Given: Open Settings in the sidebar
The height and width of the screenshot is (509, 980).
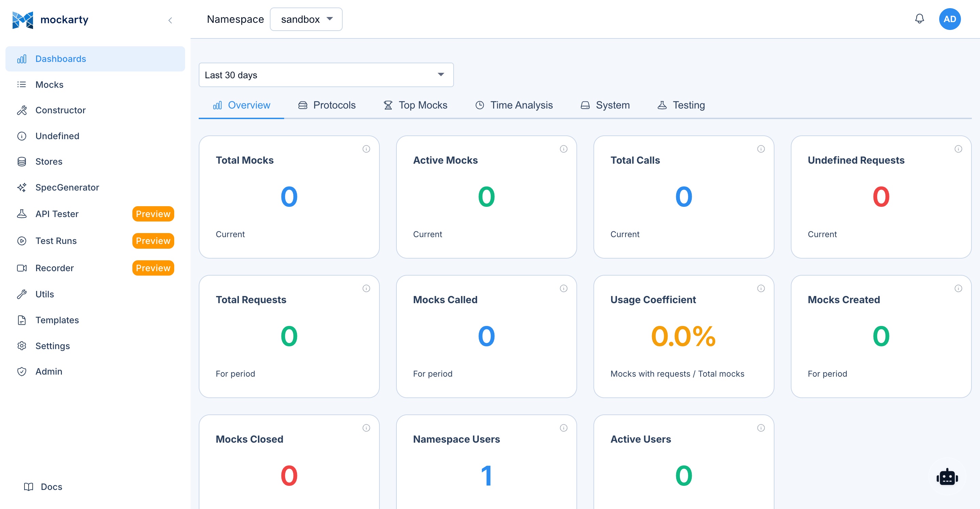Looking at the screenshot, I should click(x=95, y=346).
